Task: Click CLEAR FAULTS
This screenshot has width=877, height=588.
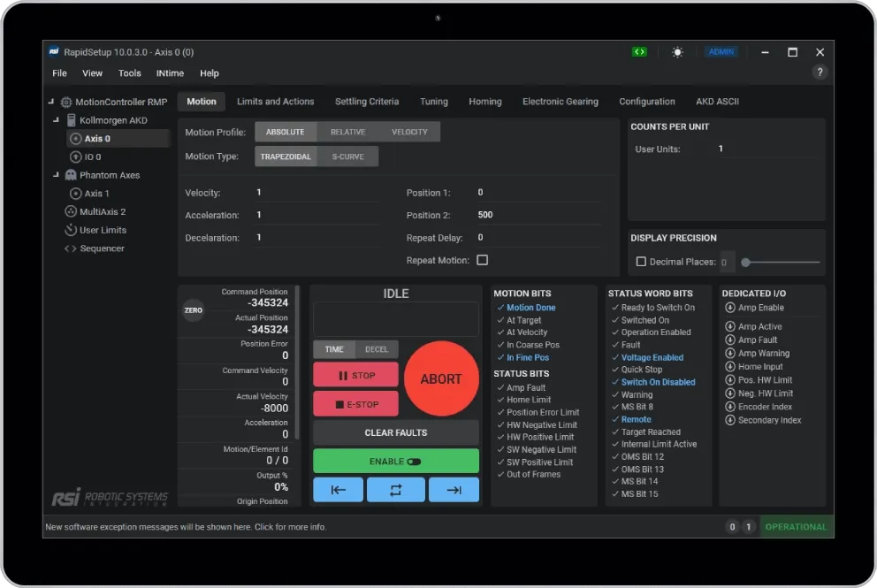Action: [395, 431]
